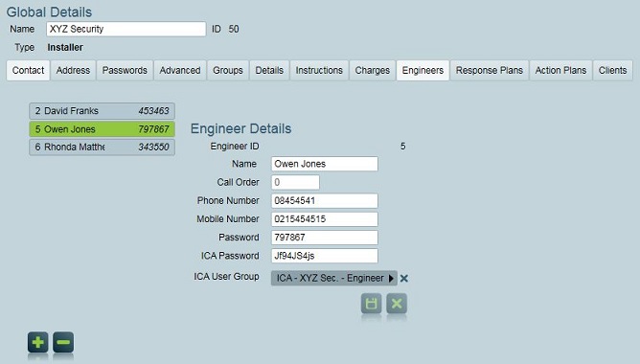Click the ID value 50
The height and width of the screenshot is (364, 640).
coord(234,29)
